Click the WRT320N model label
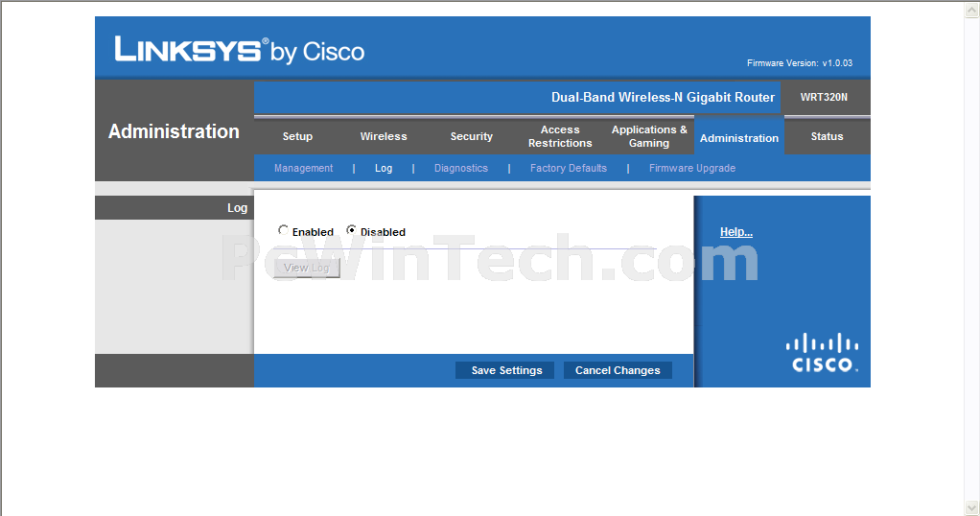 824,98
